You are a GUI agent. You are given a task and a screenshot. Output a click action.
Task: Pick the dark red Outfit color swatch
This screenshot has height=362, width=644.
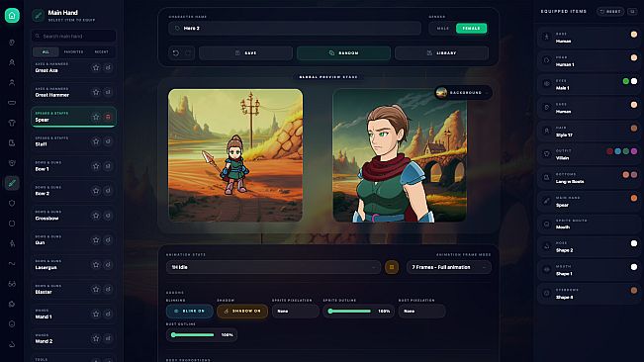(x=610, y=151)
